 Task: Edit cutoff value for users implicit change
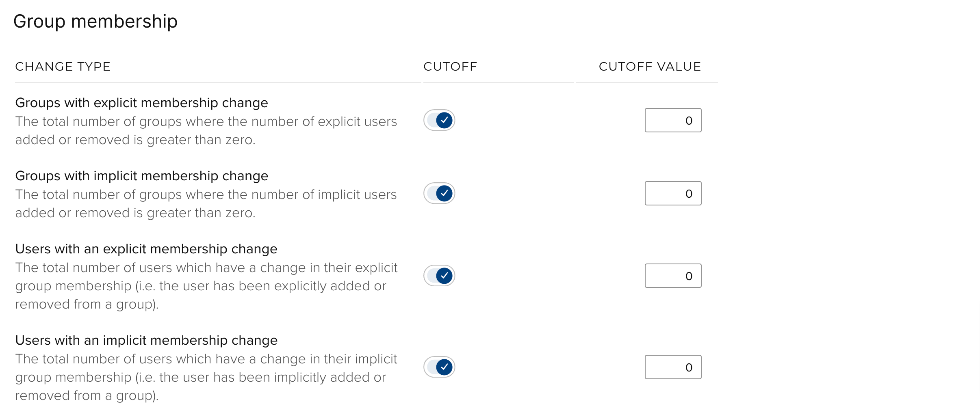(673, 367)
